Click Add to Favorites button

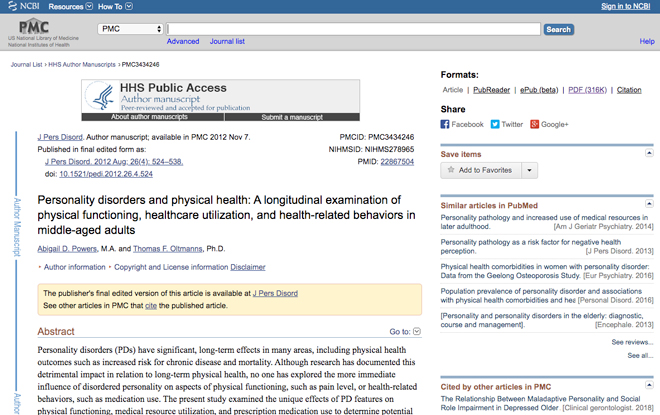click(481, 170)
